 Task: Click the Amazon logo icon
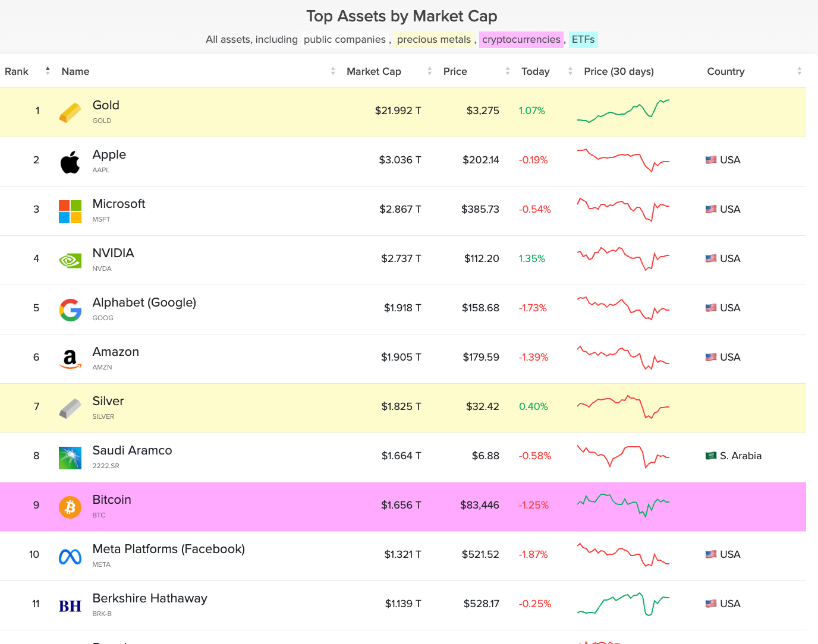click(70, 359)
